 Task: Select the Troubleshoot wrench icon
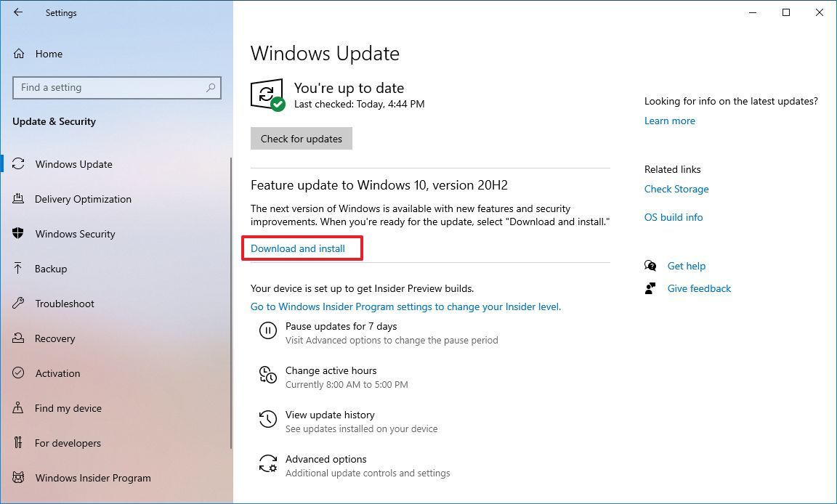(17, 304)
